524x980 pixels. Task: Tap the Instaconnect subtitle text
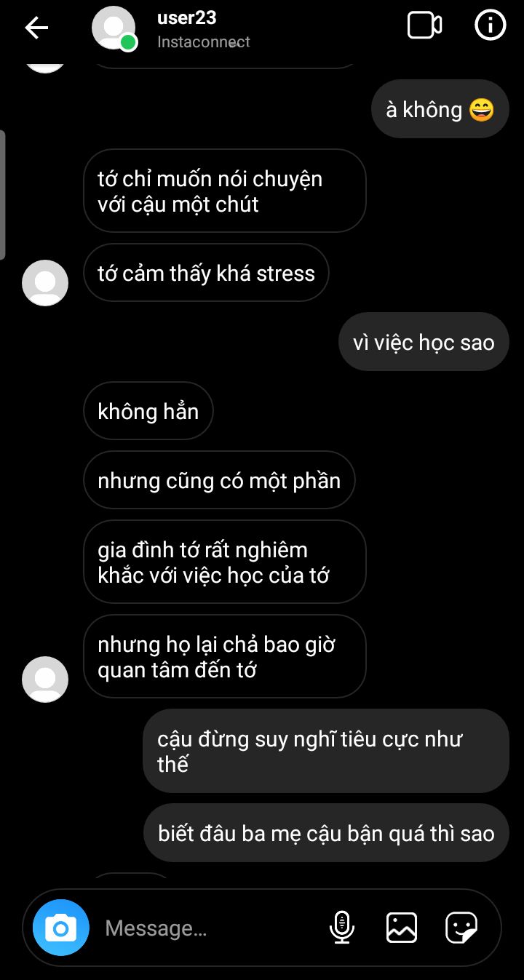tap(204, 42)
